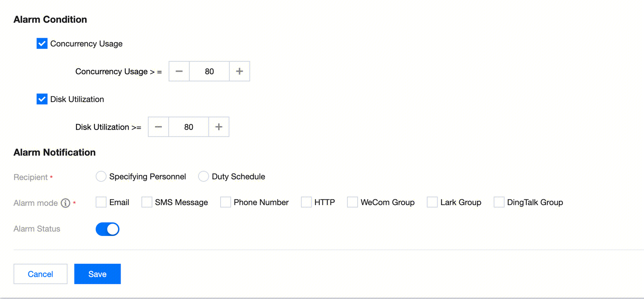Viewport: 644px width, 299px height.
Task: Turn off the Alarm Status switch
Action: pos(107,229)
